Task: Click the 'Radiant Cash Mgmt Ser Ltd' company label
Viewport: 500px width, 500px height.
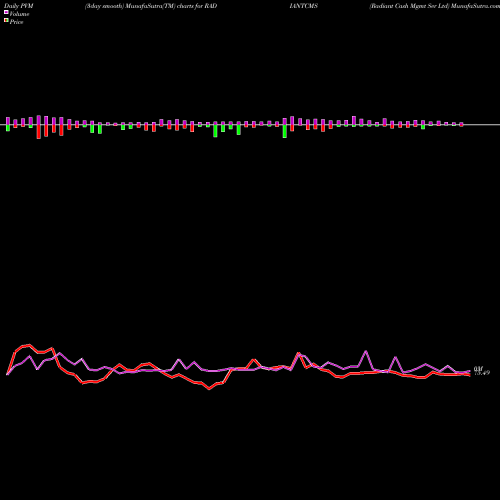Action: click(409, 6)
